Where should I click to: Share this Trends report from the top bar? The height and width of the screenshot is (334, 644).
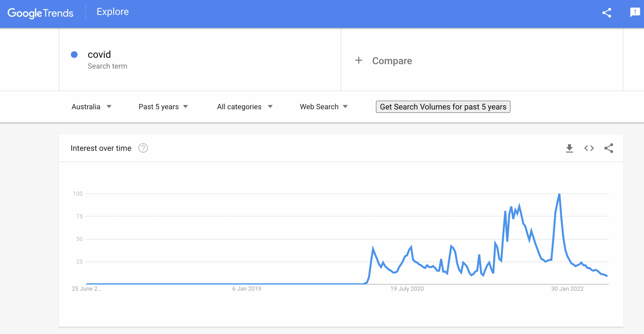coord(607,13)
